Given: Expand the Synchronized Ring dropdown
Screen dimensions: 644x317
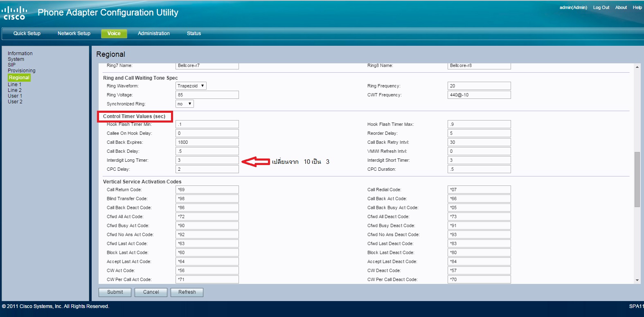Looking at the screenshot, I should [185, 104].
